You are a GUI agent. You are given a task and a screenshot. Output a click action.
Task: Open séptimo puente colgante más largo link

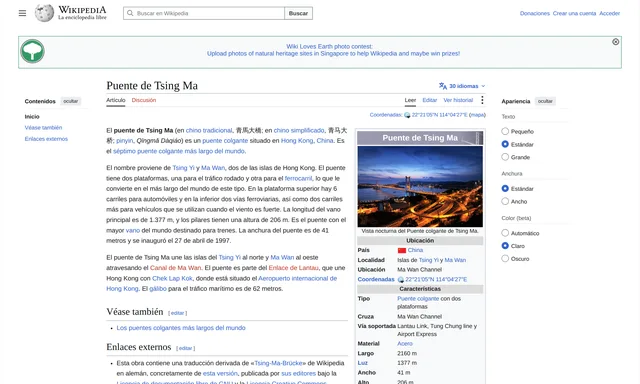(179, 151)
